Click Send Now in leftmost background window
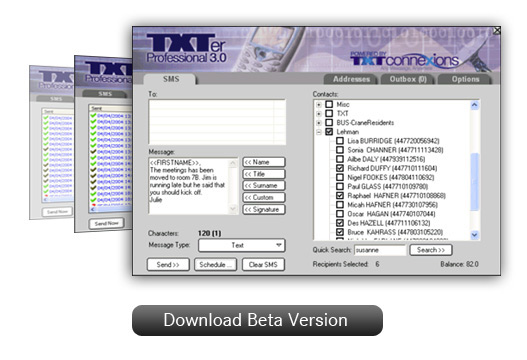The width and height of the screenshot is (527, 360). tap(57, 212)
